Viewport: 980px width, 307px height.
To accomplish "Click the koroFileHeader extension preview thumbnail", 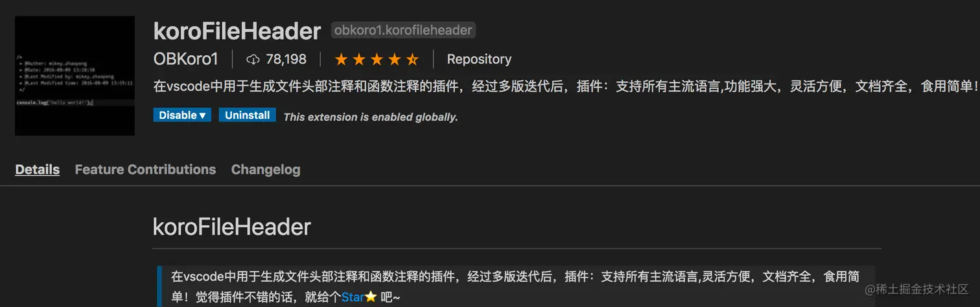I will coord(75,76).
